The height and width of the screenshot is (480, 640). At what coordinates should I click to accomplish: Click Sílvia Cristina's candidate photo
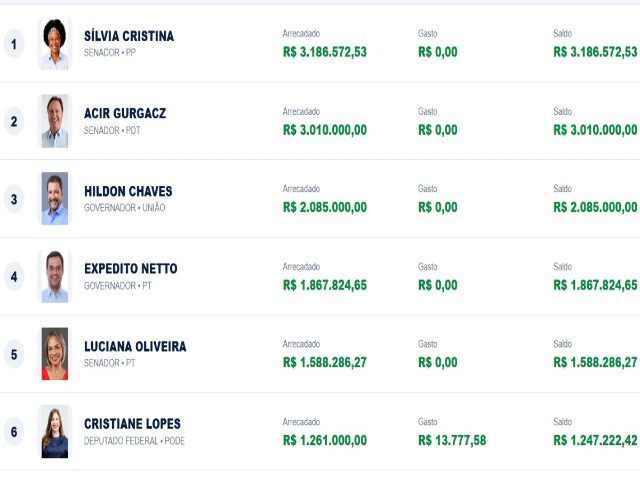pyautogui.click(x=55, y=44)
